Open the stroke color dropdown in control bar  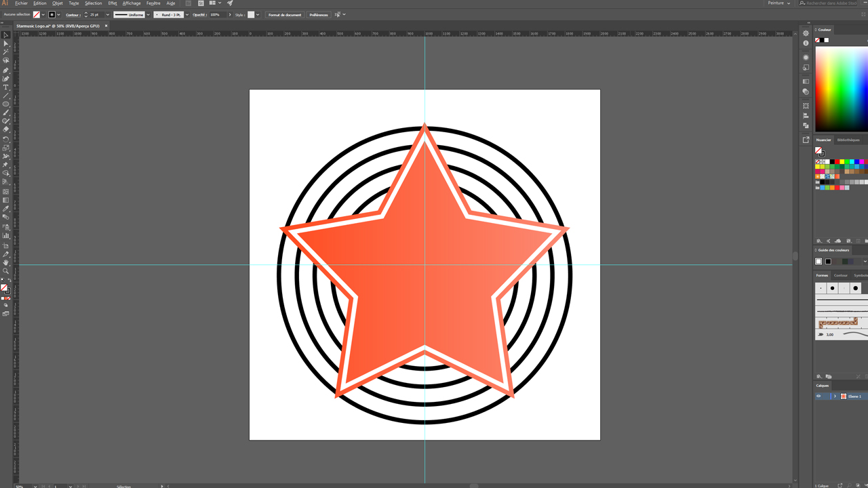click(59, 15)
